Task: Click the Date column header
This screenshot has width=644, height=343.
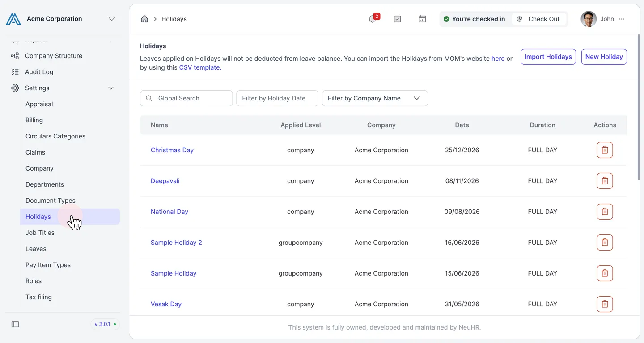Action: coord(462,125)
